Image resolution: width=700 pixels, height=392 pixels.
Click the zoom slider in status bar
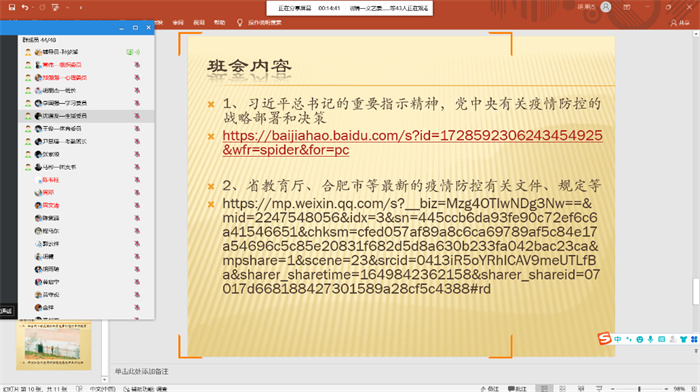(639, 389)
